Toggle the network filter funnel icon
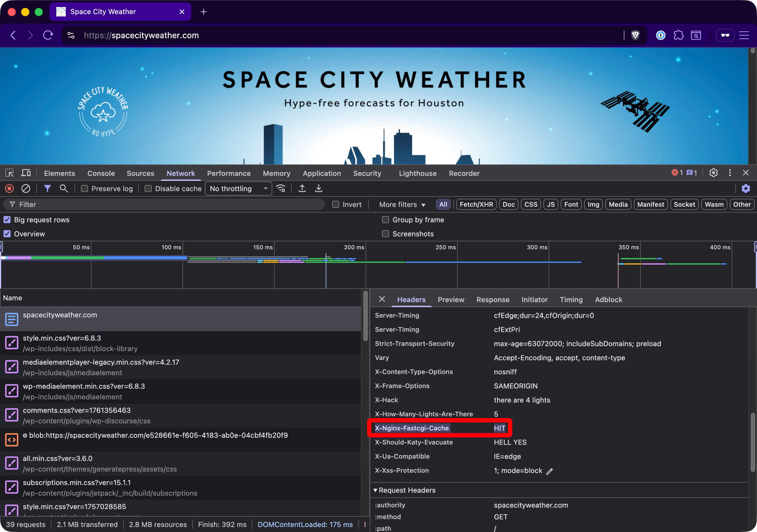 click(48, 188)
